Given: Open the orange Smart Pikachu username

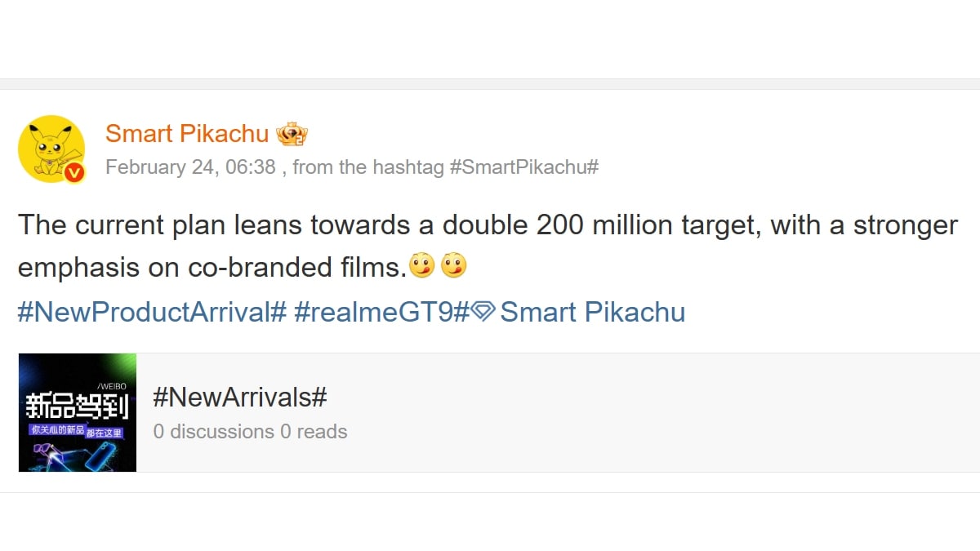Looking at the screenshot, I should 187,133.
